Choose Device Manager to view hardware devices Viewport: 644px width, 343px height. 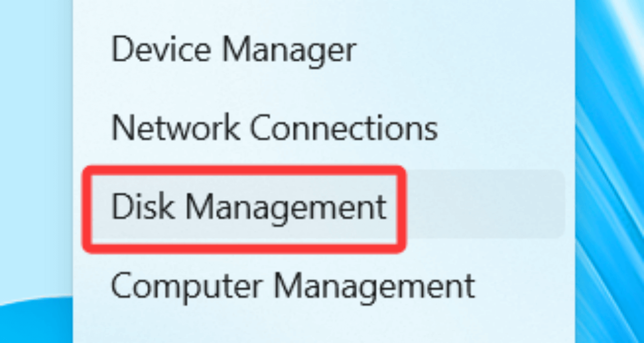click(x=234, y=49)
